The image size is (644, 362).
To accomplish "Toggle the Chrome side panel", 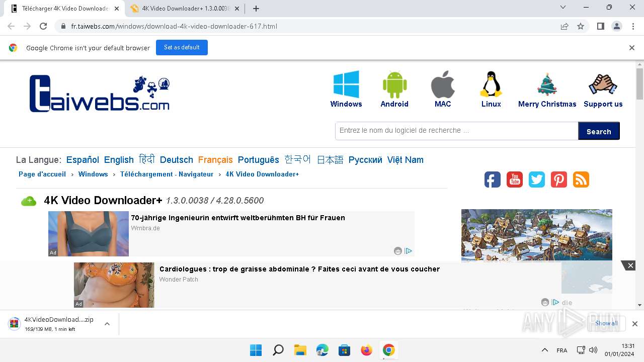I will click(x=600, y=26).
